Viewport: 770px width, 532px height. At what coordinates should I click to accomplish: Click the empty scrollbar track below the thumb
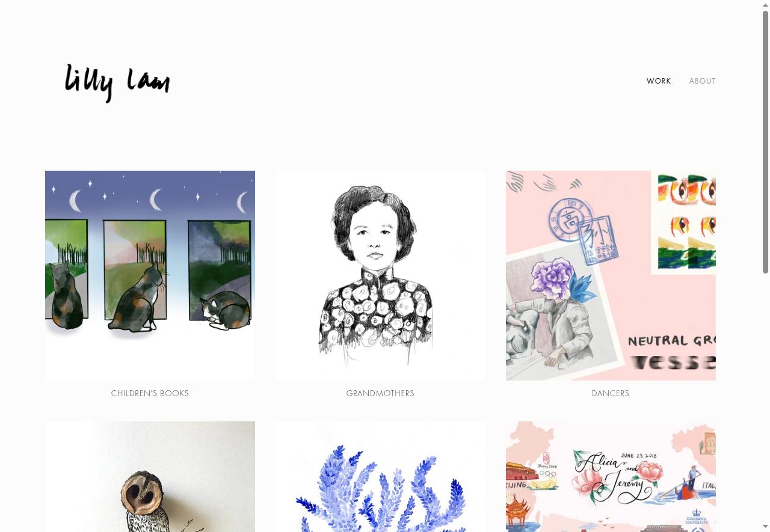pos(765,397)
